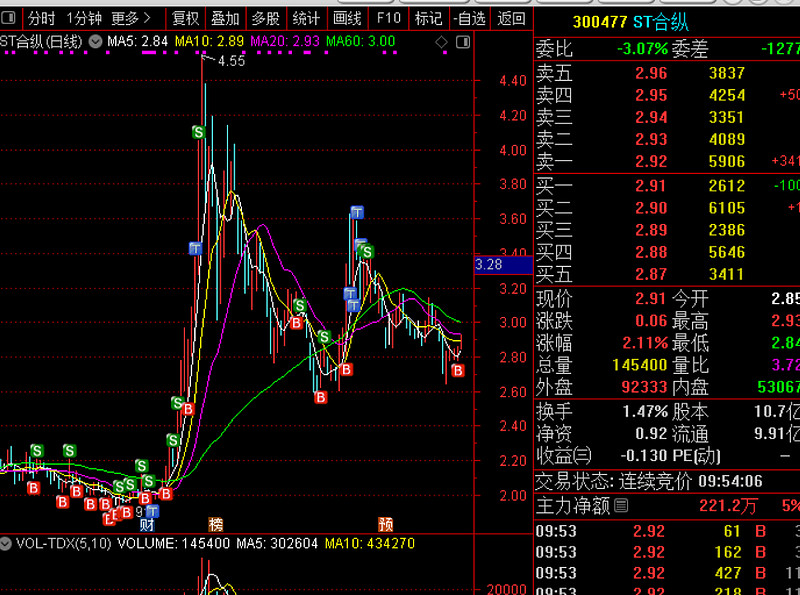Click the 买五 price 2.87
Image resolution: width=800 pixels, height=595 pixels.
click(x=651, y=275)
